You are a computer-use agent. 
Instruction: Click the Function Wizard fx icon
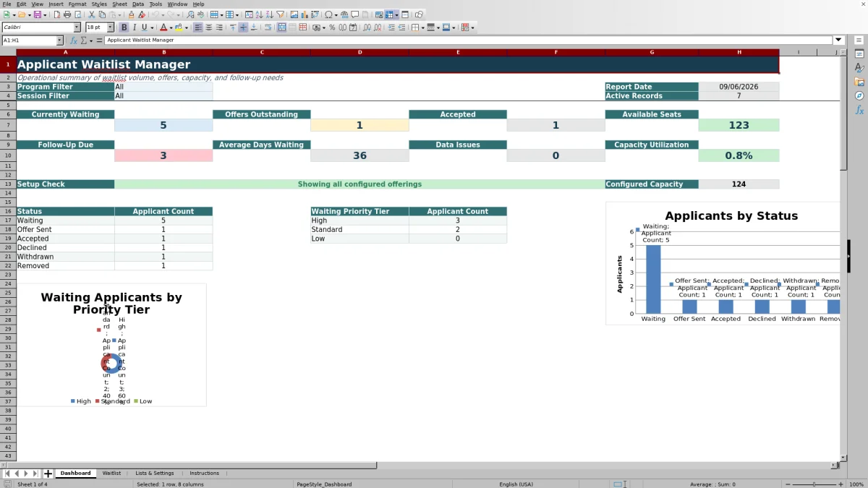click(x=74, y=40)
